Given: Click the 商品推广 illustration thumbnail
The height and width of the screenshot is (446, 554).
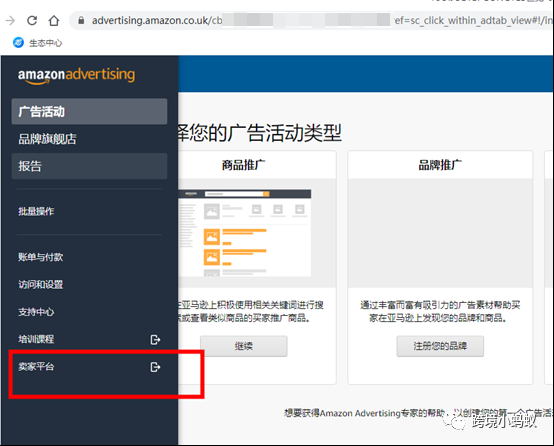Looking at the screenshot, I should coord(245,233).
